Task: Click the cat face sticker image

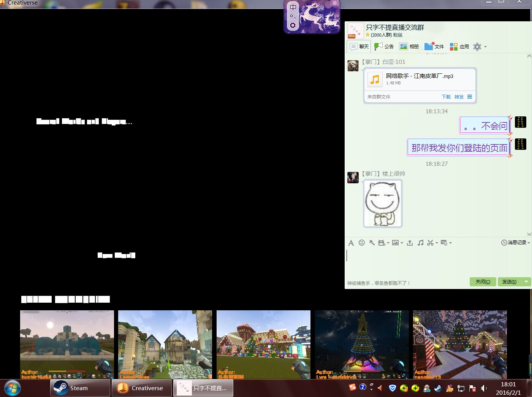Action: [x=383, y=203]
